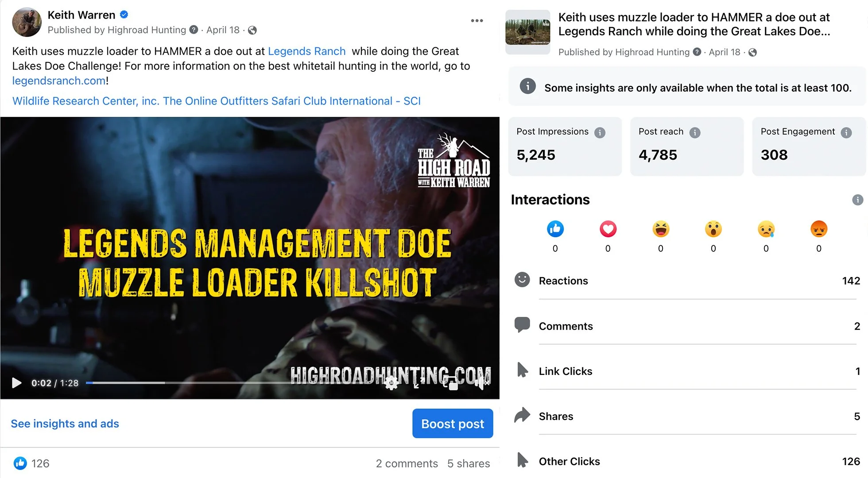Play the video
868x478 pixels.
pyautogui.click(x=17, y=383)
